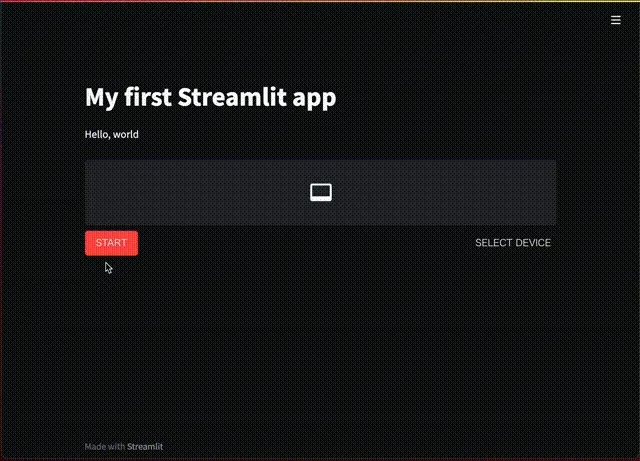The image size is (640, 461).
Task: Click the "Made with" footer text
Action: tap(105, 447)
